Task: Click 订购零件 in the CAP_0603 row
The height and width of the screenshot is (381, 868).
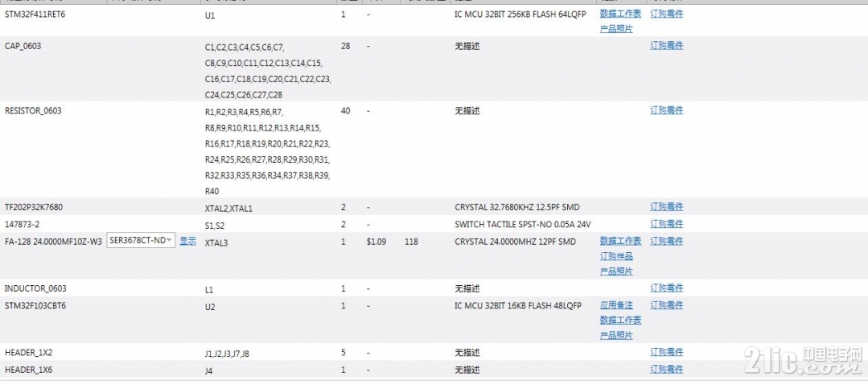Action: (667, 45)
